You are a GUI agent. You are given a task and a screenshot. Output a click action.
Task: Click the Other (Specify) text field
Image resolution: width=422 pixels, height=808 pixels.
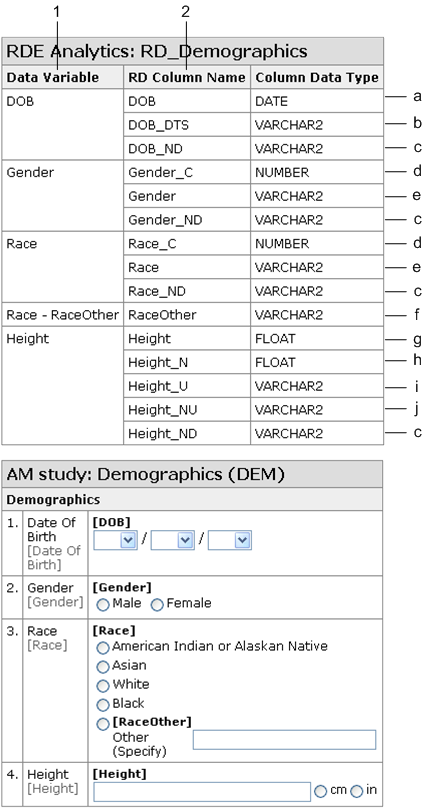coord(284,739)
